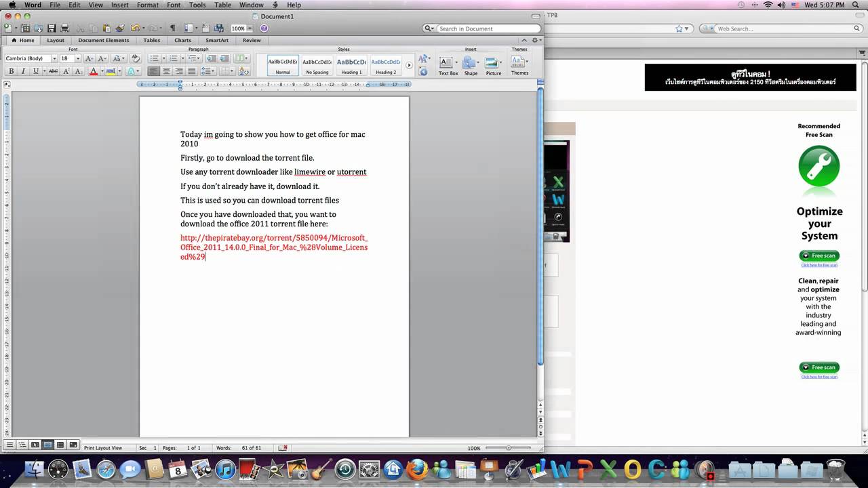Open the Line Spacing dropdown
Screen dimensions: 868x488
tap(208, 71)
